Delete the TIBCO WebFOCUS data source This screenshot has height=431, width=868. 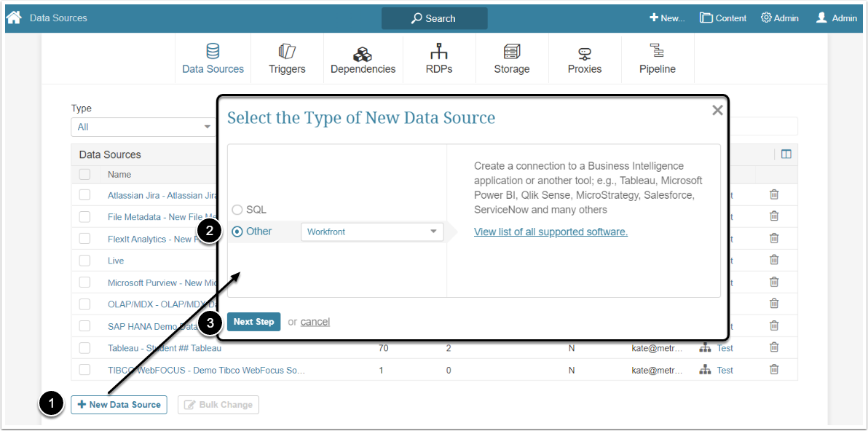click(x=774, y=369)
